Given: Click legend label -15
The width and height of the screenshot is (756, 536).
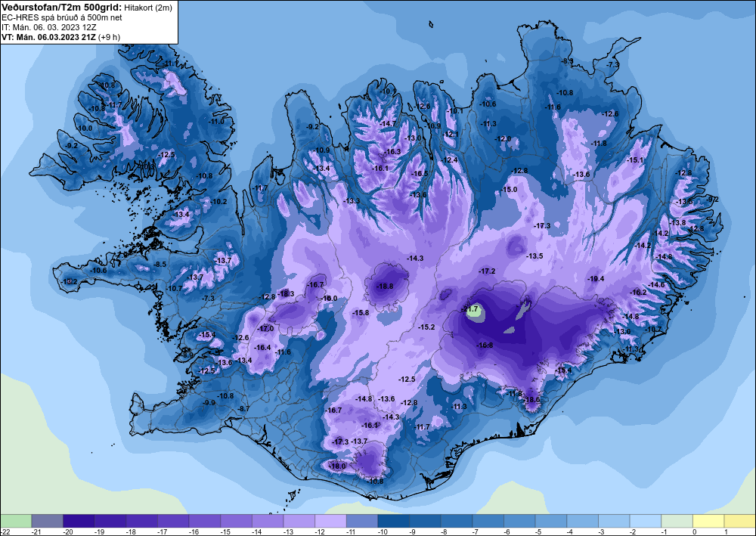Looking at the screenshot, I should 224,531.
